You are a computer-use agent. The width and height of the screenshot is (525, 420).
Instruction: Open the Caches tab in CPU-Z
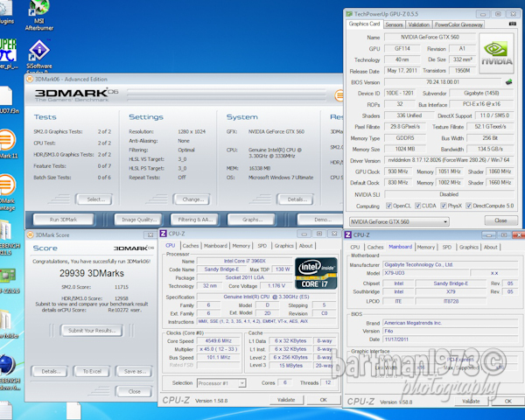click(x=191, y=246)
